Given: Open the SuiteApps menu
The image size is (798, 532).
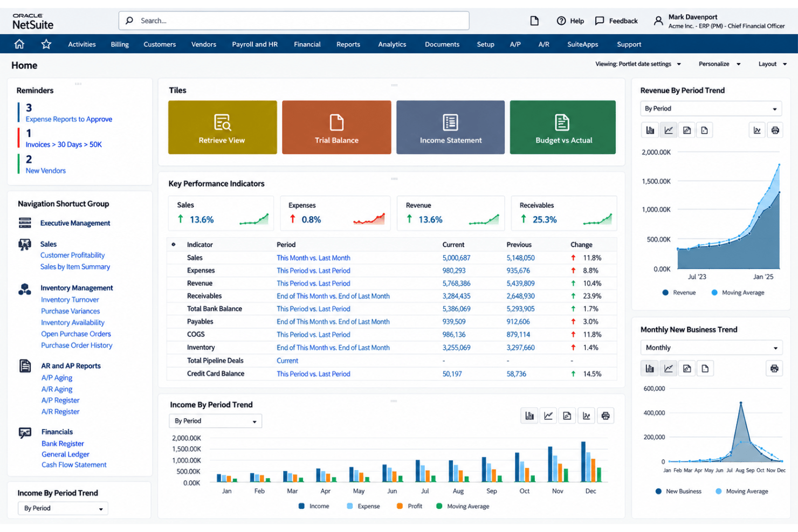Looking at the screenshot, I should [x=582, y=44].
